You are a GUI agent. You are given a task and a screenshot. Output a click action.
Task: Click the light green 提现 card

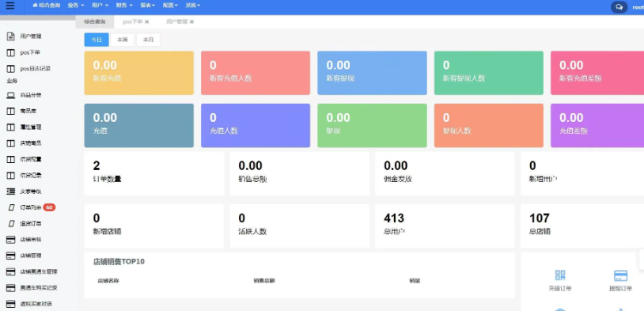tap(372, 126)
